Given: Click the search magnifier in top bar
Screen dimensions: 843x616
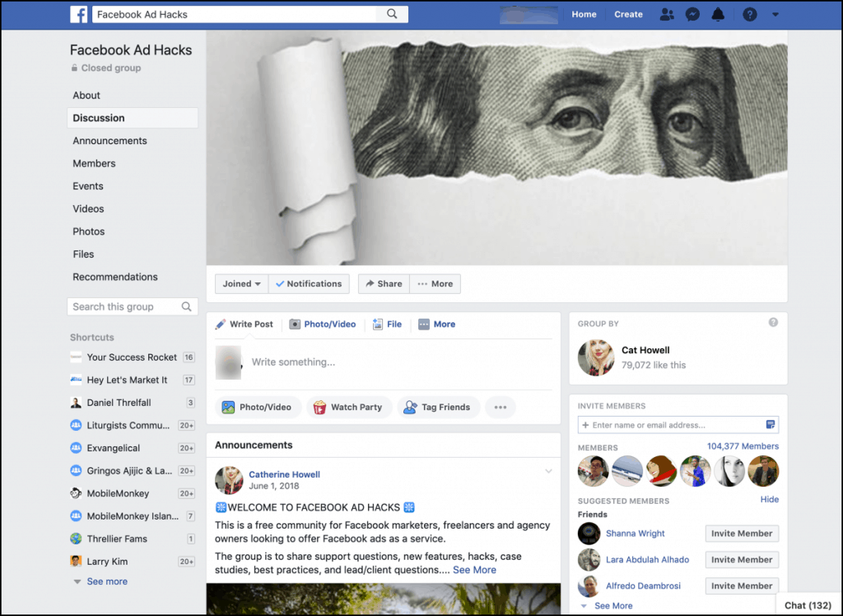Looking at the screenshot, I should pyautogui.click(x=392, y=14).
